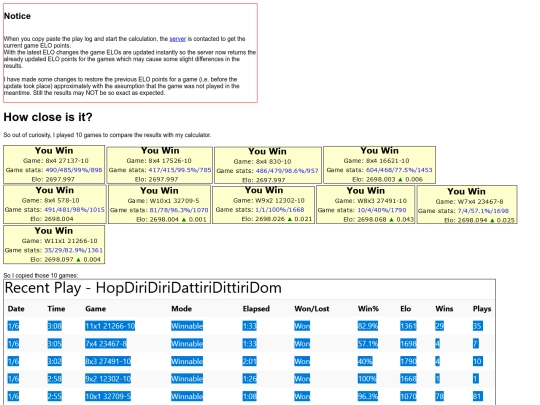Click the Win% cell '57.1%' in the table
The height and width of the screenshot is (405, 540).
pyautogui.click(x=367, y=344)
